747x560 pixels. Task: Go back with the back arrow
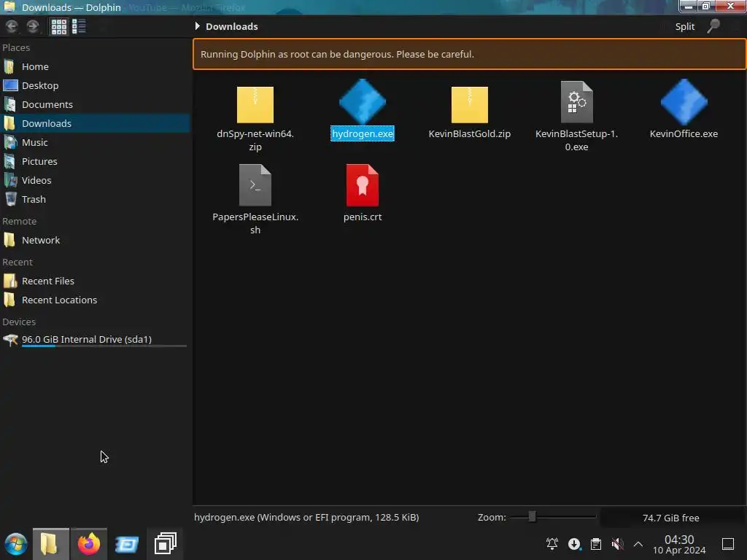pos(12,26)
